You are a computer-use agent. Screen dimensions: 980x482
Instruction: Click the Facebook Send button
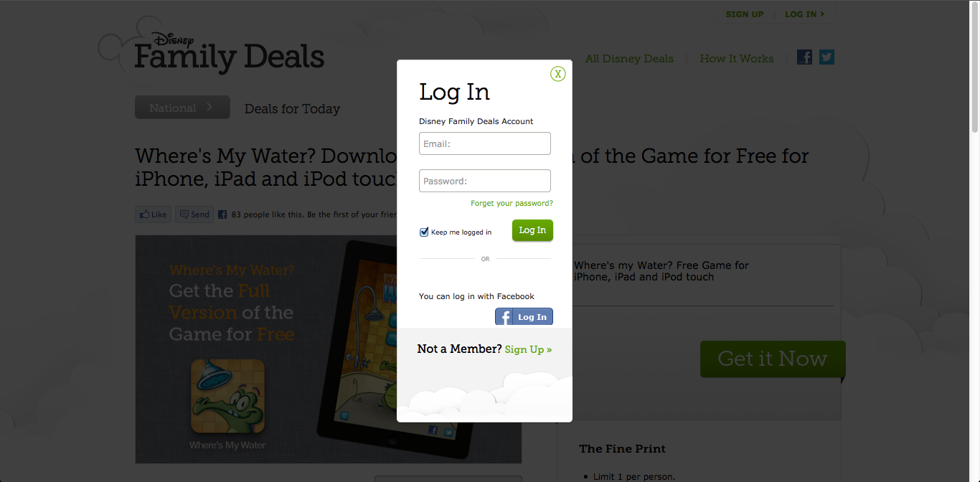[x=194, y=214]
